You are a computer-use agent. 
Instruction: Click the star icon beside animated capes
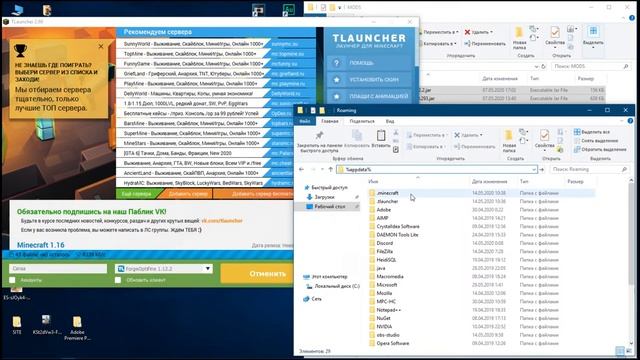coord(336,96)
